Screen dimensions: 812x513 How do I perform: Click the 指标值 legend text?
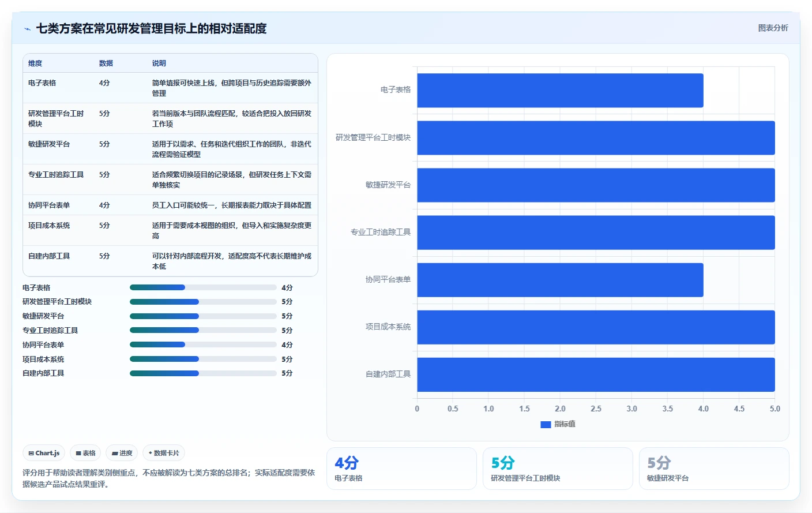click(x=565, y=424)
